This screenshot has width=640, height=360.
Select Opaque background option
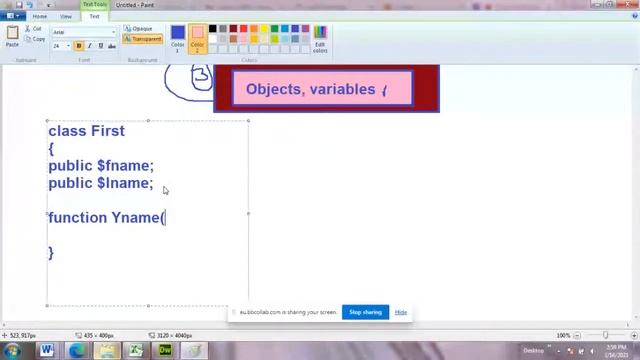coord(138,29)
